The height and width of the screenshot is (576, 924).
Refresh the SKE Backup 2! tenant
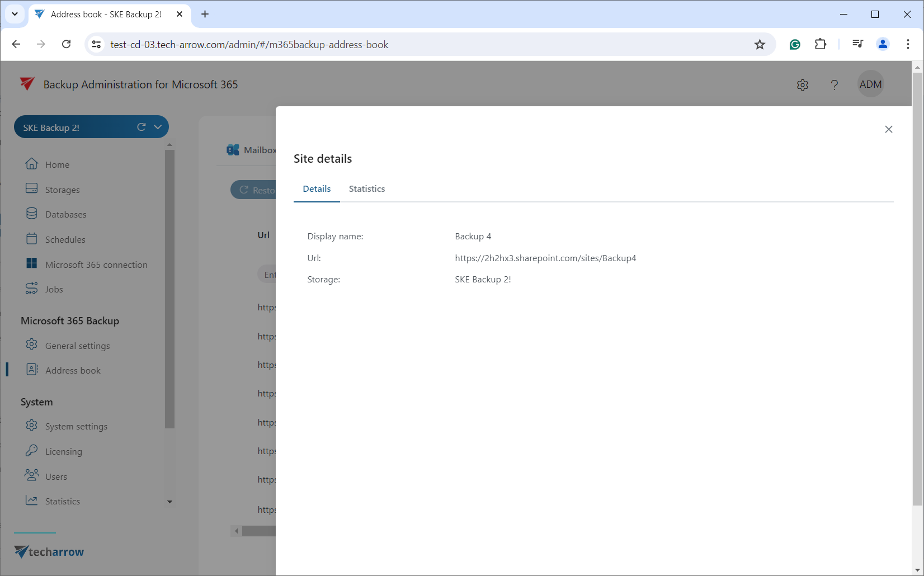click(x=142, y=128)
